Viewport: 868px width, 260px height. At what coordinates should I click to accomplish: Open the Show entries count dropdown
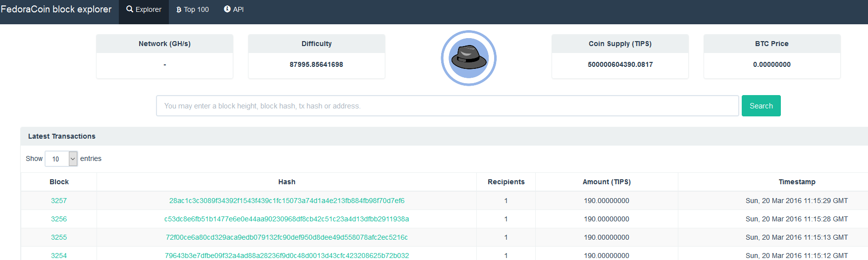click(61, 158)
